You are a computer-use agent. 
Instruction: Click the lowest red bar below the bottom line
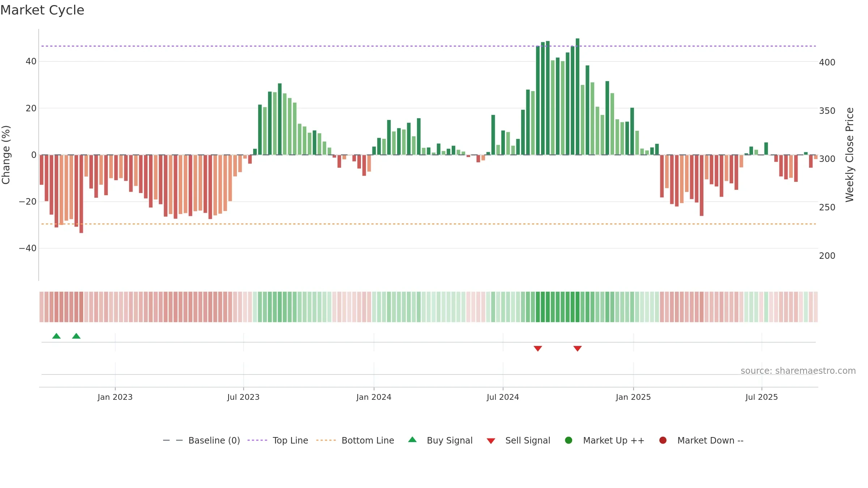[x=81, y=194]
